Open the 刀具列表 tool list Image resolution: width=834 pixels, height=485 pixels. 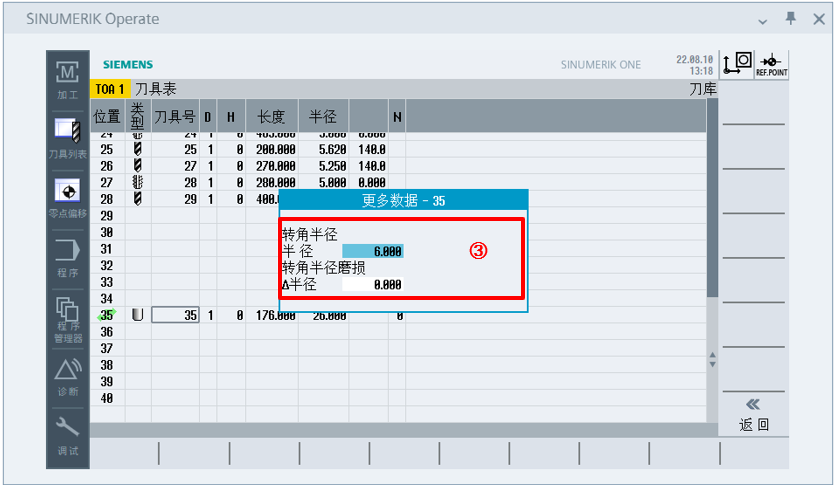click(68, 138)
